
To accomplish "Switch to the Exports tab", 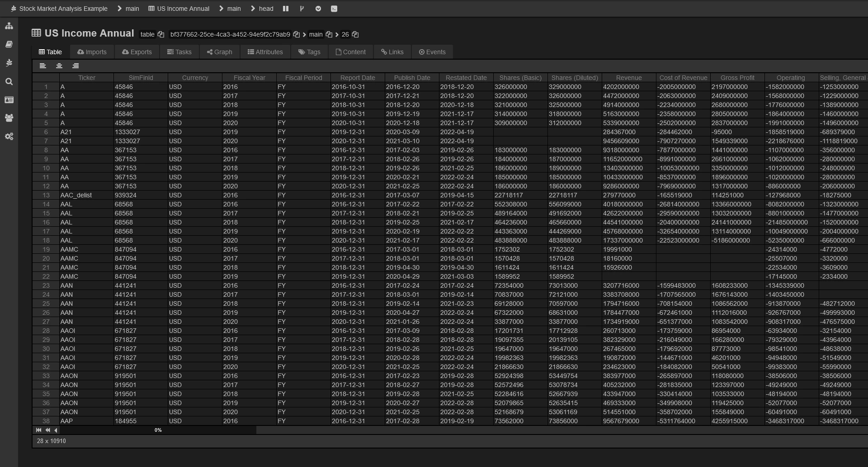I will tap(137, 52).
